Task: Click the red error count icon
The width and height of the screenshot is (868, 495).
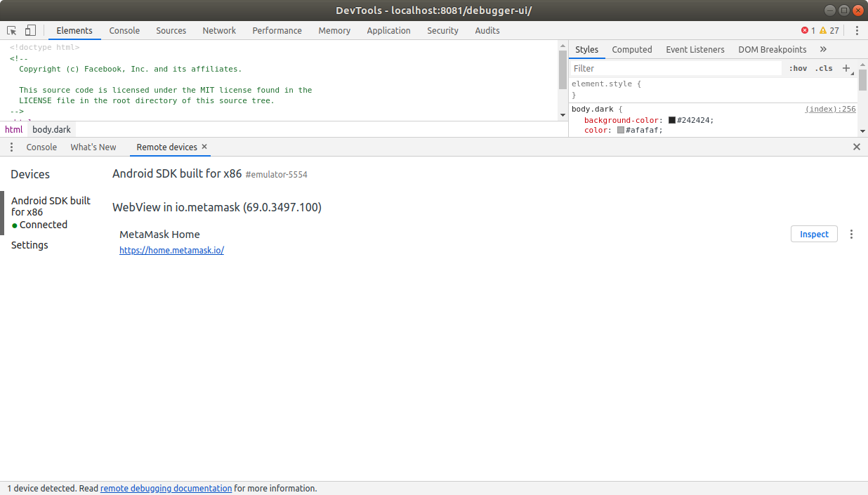Action: click(805, 30)
